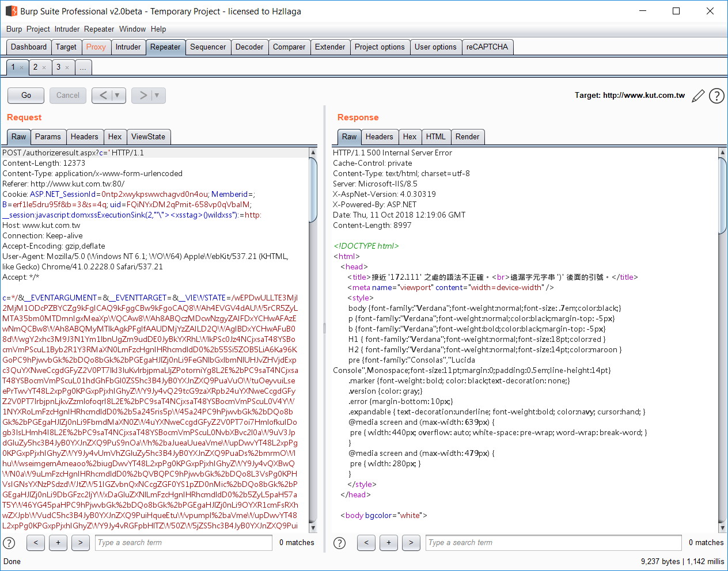Click the Request pane vertical scrollbar thumb
728x571 pixels.
(x=313, y=190)
